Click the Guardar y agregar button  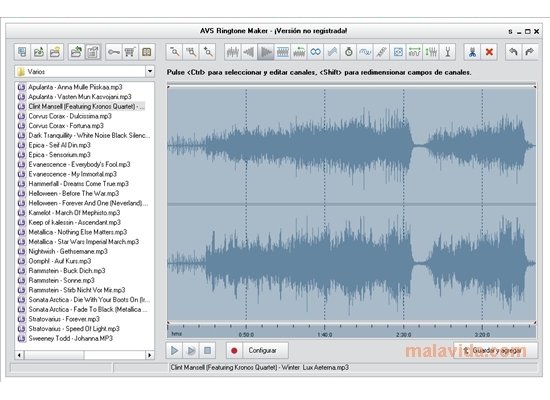click(x=496, y=350)
